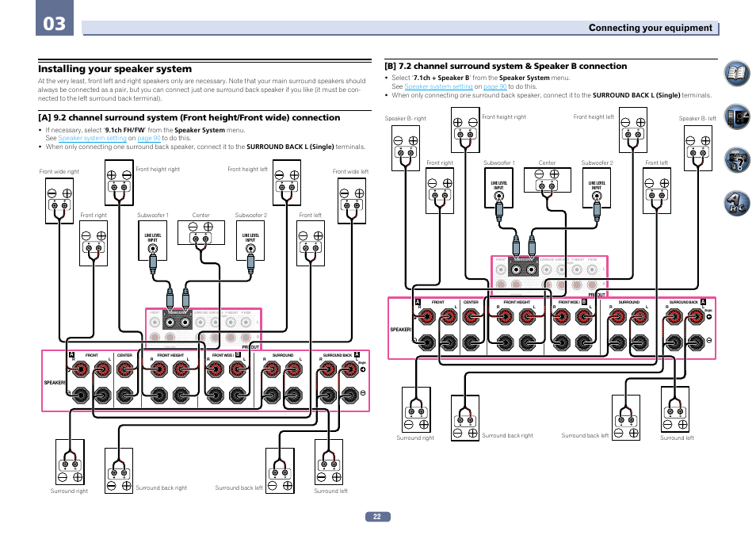Open the ABC glossary sidebar icon
The height and width of the screenshot is (535, 756).
coord(737,203)
